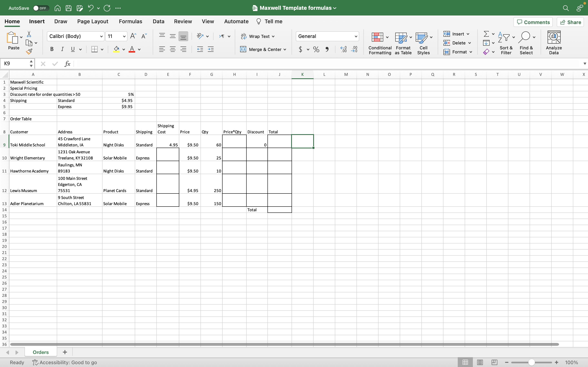
Task: Toggle the AutoSave switch
Action: pos(41,8)
